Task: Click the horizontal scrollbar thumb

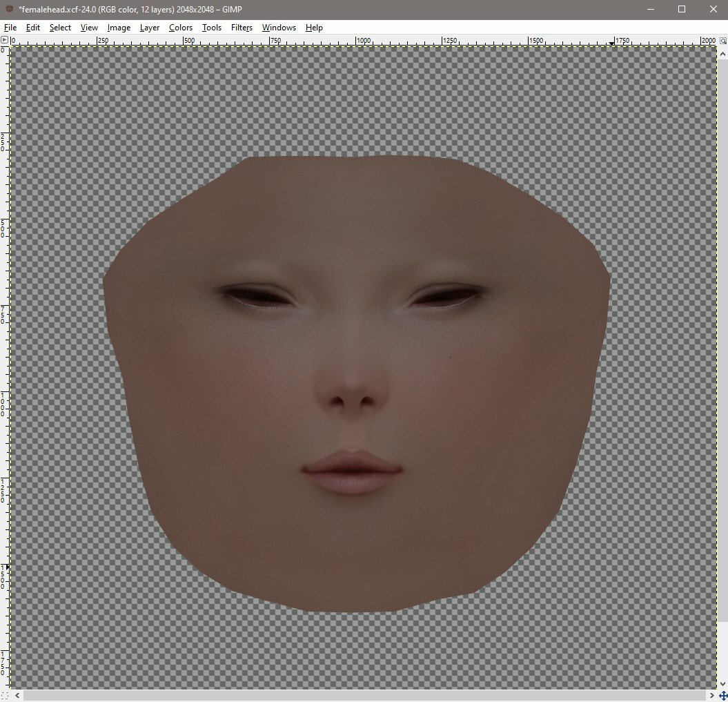Action: (364, 695)
